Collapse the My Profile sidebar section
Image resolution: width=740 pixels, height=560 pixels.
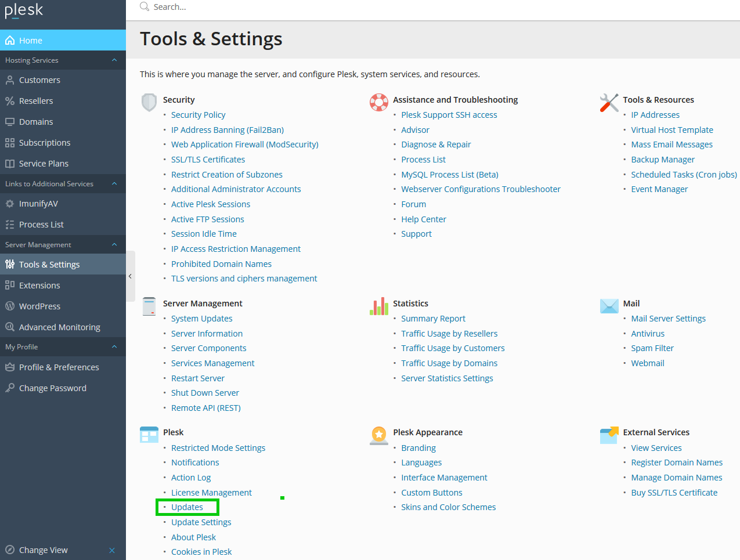click(x=114, y=347)
